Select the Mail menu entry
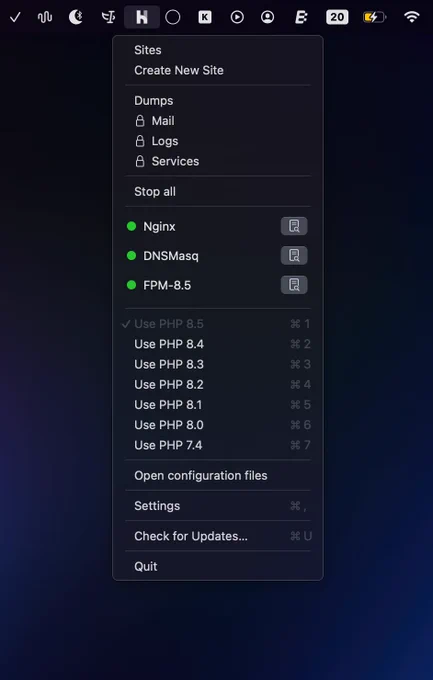The width and height of the screenshot is (433, 680). tap(218, 121)
